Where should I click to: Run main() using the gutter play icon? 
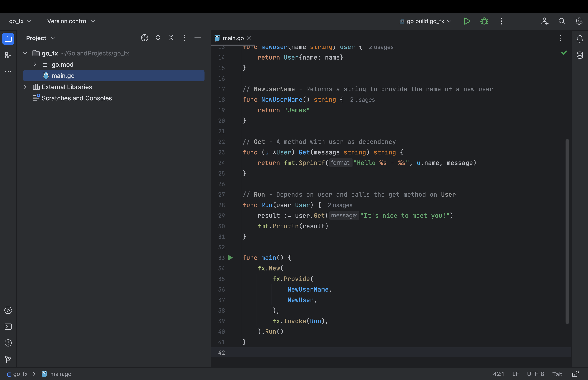tap(230, 258)
